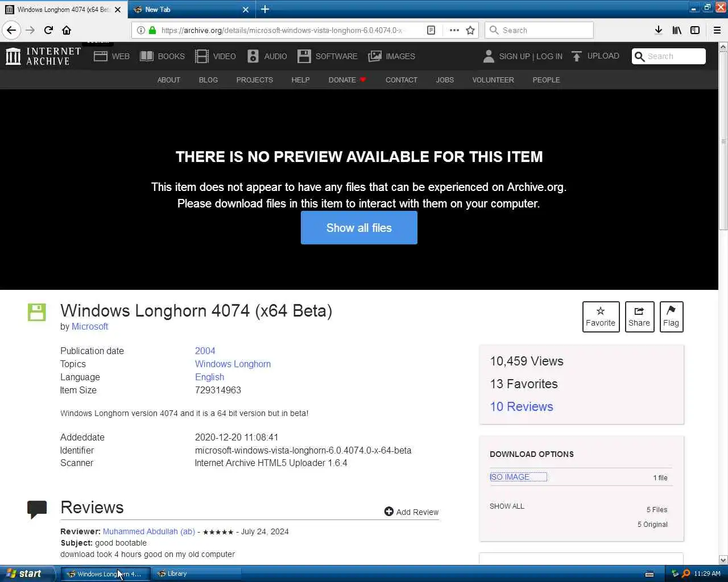Click the Internet Archive search field
This screenshot has width=728, height=582.
point(669,56)
